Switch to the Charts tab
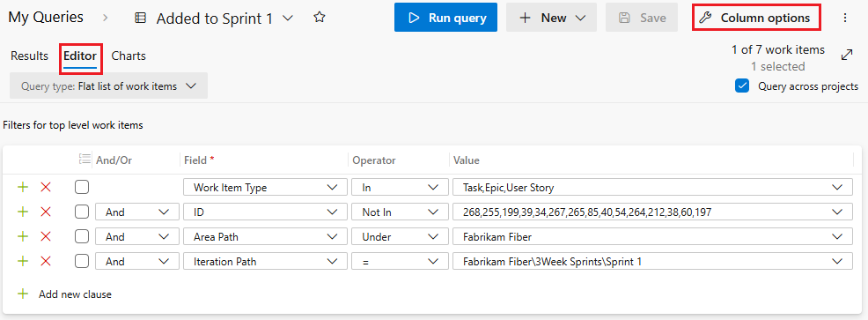Screen dimensions: 868x320 click(x=129, y=56)
